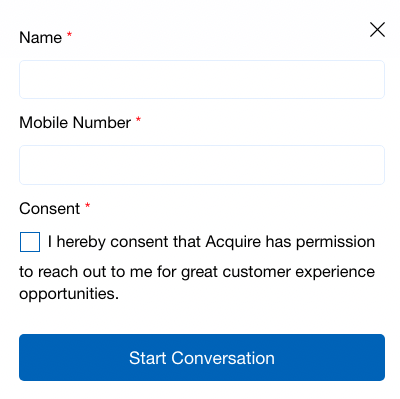Image resolution: width=400 pixels, height=399 pixels.
Task: Enable permission for Acquire to reach out
Action: [x=30, y=242]
